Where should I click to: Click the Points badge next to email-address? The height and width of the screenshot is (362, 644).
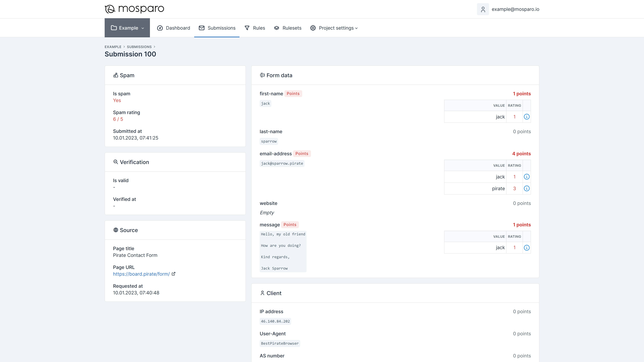pyautogui.click(x=302, y=154)
